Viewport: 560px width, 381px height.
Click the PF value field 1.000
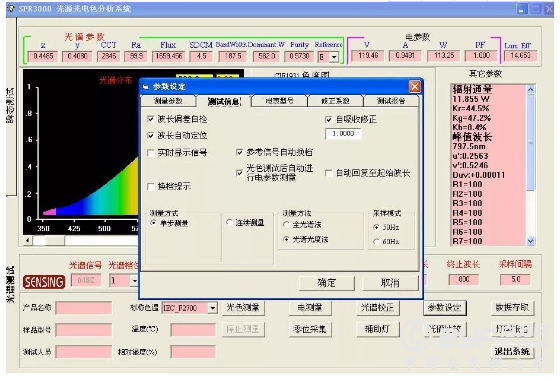(481, 56)
